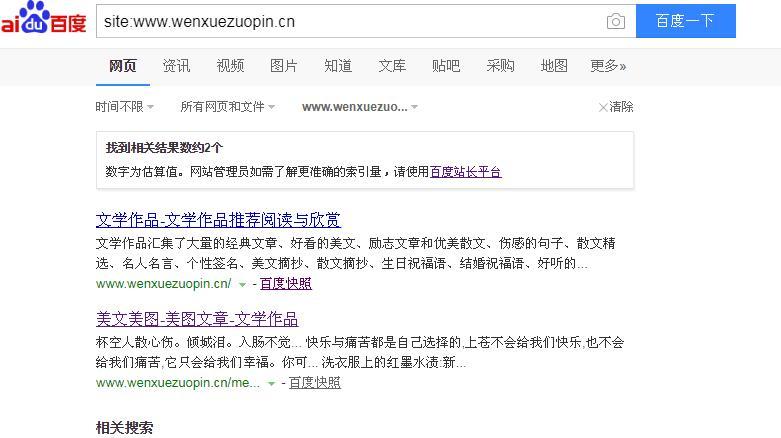Go to the 贴吧 tab

(446, 66)
